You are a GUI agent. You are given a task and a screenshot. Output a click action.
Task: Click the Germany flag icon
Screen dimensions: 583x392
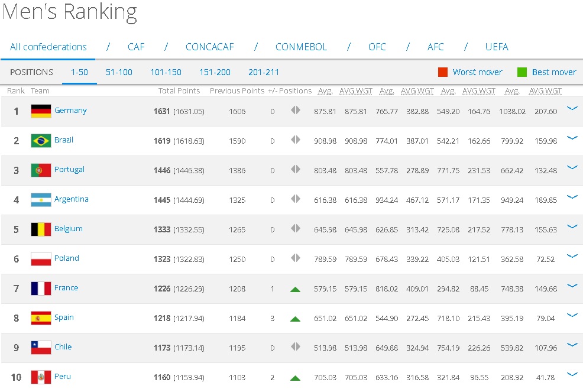pos(41,111)
